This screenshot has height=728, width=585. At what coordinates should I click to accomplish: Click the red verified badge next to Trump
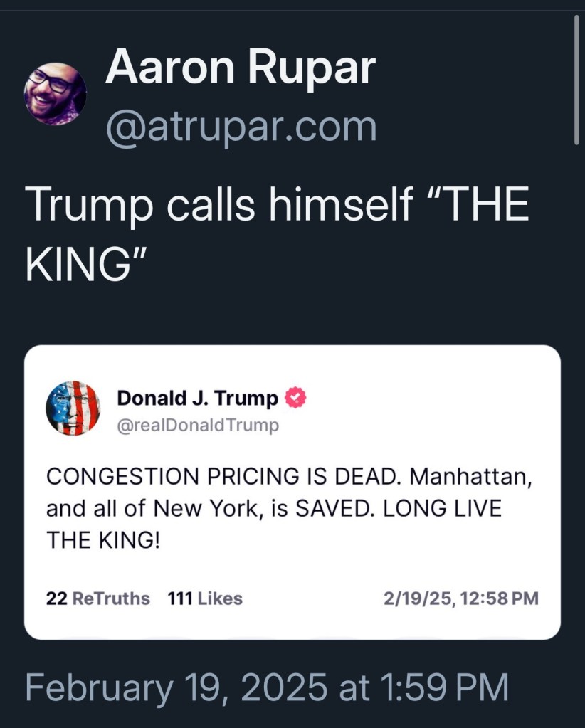(295, 399)
